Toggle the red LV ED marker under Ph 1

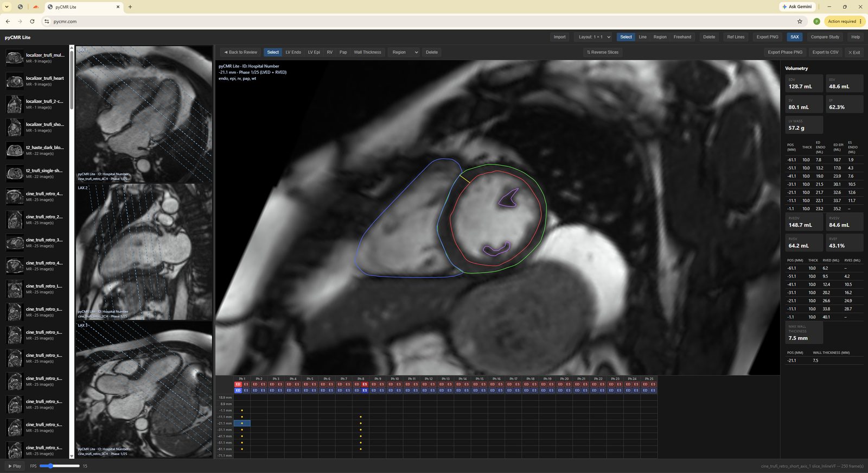click(x=238, y=384)
